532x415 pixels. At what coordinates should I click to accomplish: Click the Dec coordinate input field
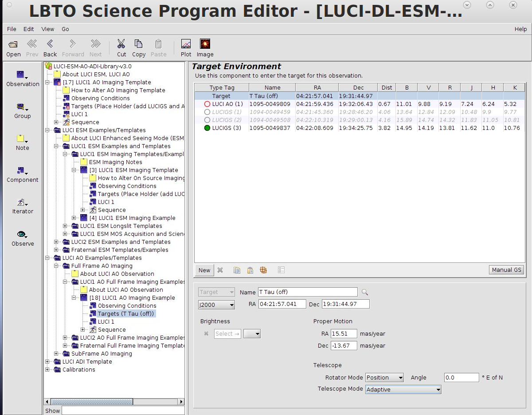coord(345,304)
